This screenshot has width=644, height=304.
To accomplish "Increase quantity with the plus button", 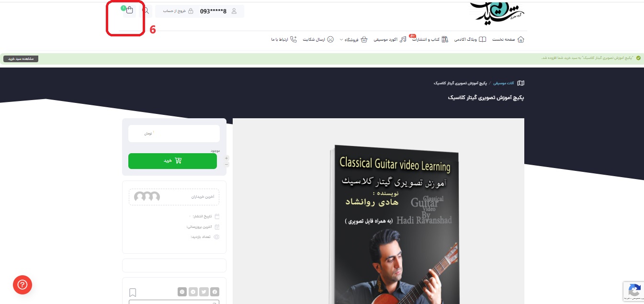I will pos(226,158).
